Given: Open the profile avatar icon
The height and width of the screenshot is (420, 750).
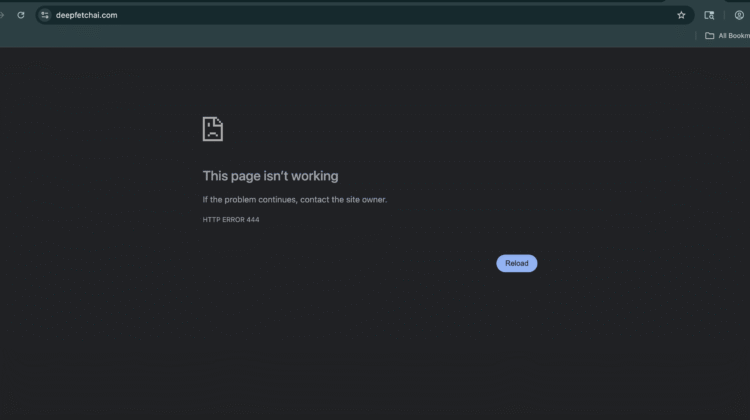Looking at the screenshot, I should pos(739,15).
